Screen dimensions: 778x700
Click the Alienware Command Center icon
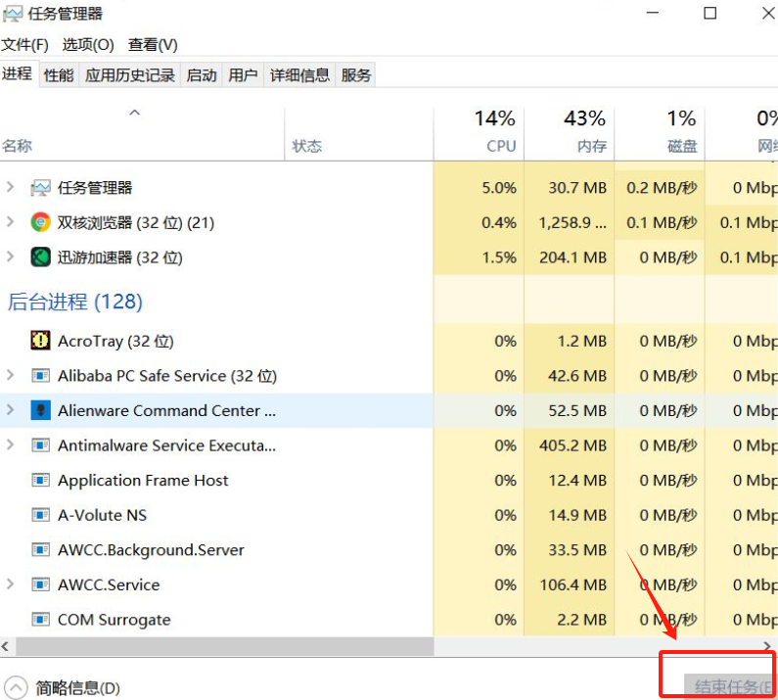(40, 410)
